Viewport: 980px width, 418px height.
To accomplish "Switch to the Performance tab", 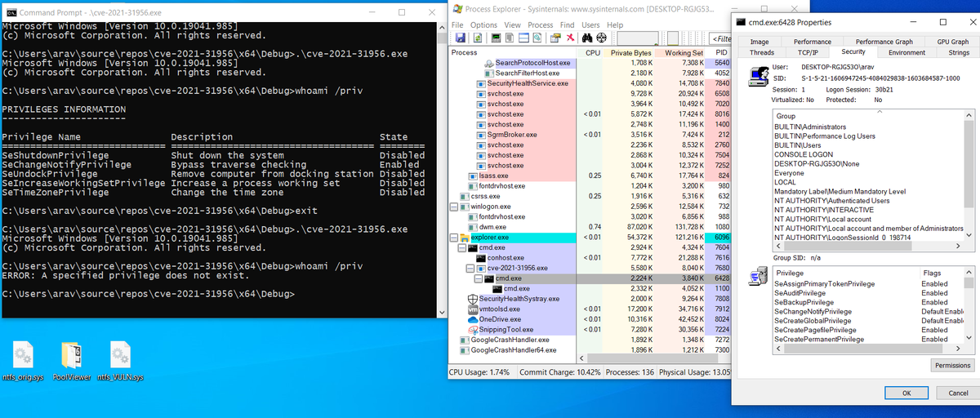I will 813,42.
